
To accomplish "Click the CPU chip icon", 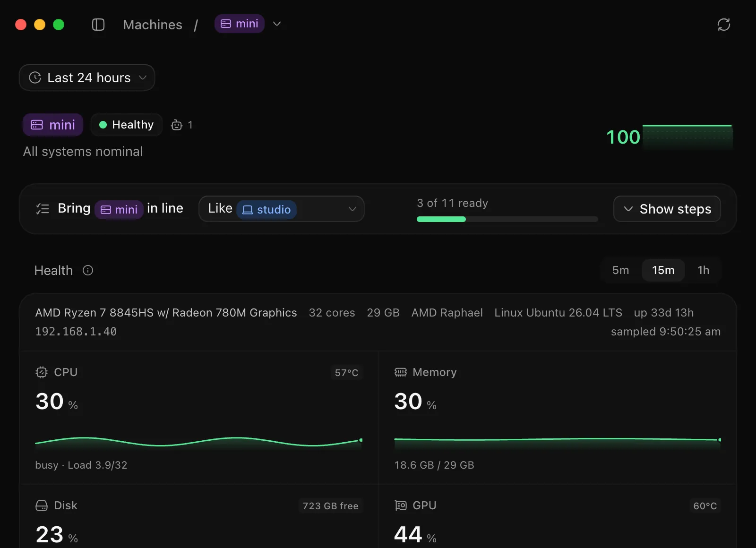I will (42, 372).
